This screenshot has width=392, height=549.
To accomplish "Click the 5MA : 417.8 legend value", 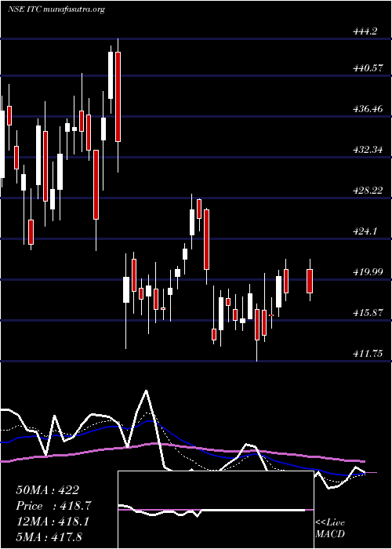I will point(49,537).
